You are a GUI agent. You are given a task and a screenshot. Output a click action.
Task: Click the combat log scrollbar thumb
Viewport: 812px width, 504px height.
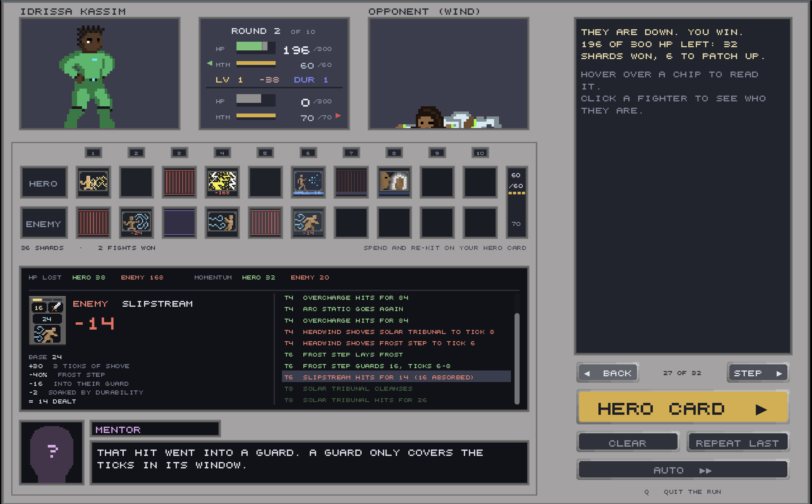click(517, 358)
